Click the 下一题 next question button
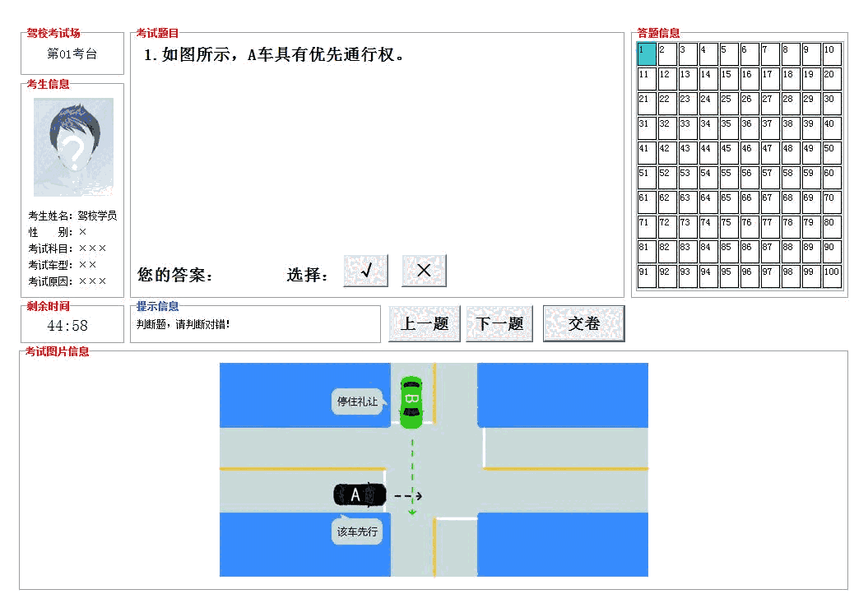868x608 pixels. click(x=499, y=323)
